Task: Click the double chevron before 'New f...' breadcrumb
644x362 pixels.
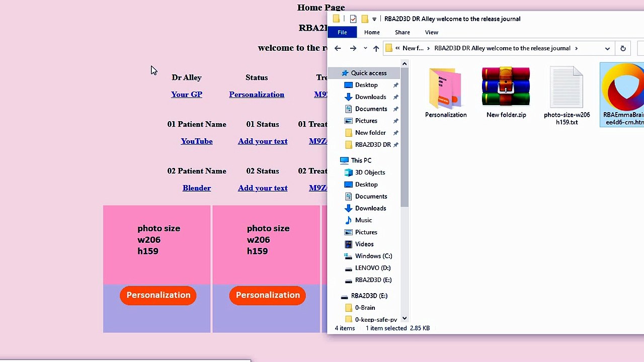Action: tap(397, 48)
